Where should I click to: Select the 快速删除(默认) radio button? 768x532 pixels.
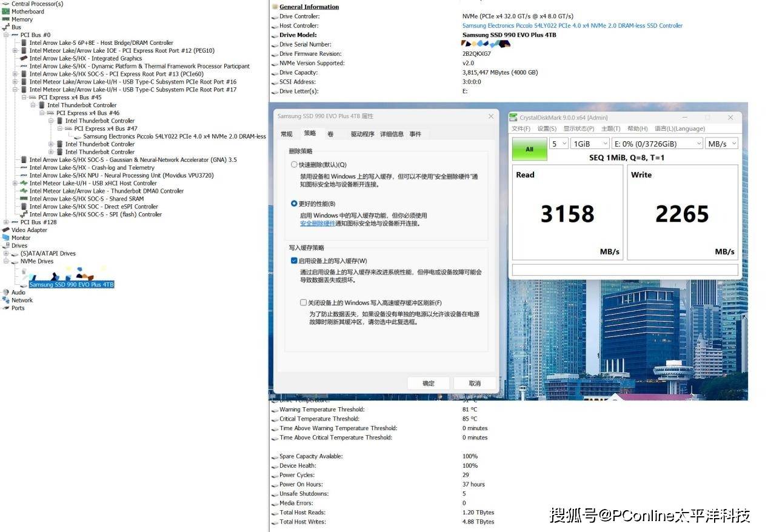coord(295,165)
